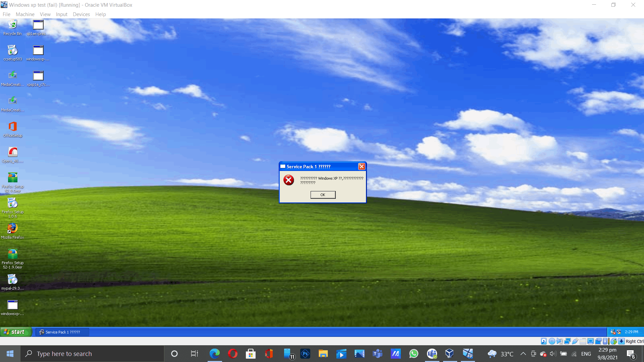Select the OfficeSetup desktop icon
The height and width of the screenshot is (362, 644).
point(13,129)
